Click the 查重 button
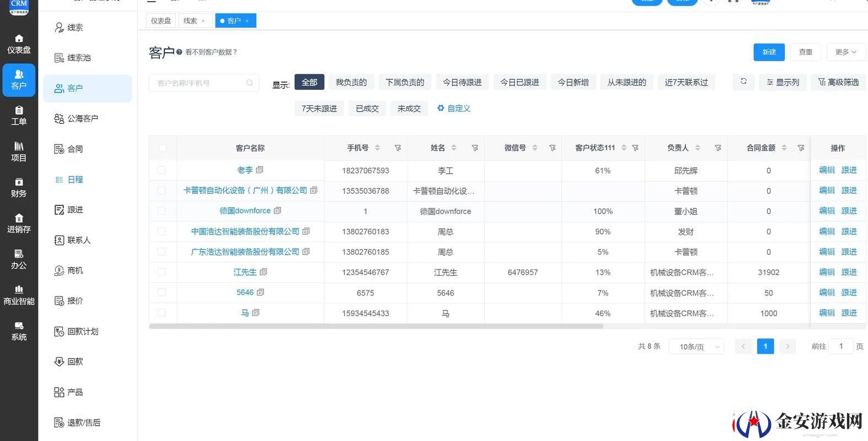Image resolution: width=868 pixels, height=441 pixels. [806, 52]
